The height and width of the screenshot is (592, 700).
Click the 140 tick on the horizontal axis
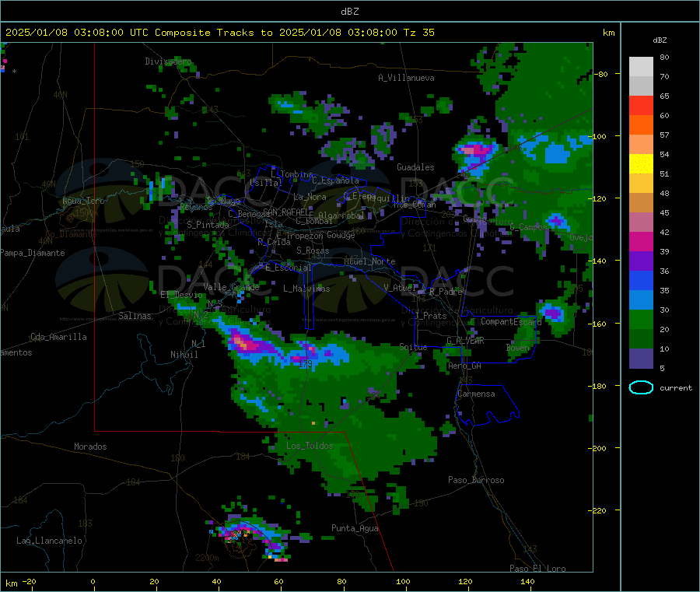coord(527,581)
